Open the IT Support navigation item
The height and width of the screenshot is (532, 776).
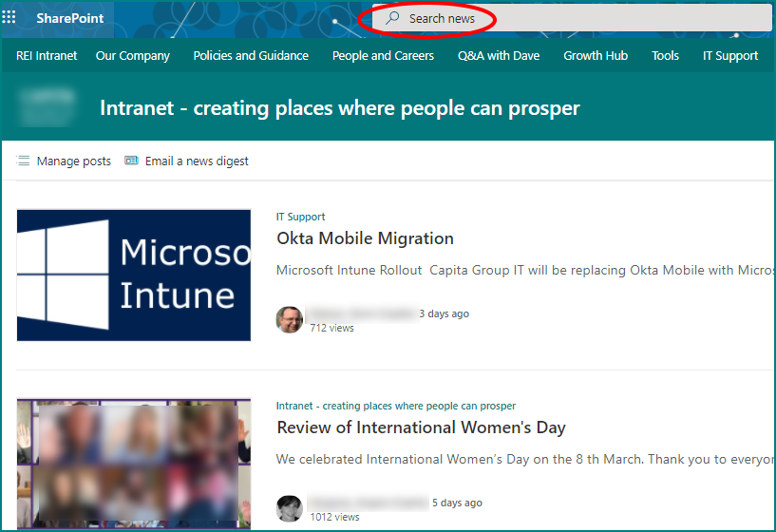click(730, 56)
